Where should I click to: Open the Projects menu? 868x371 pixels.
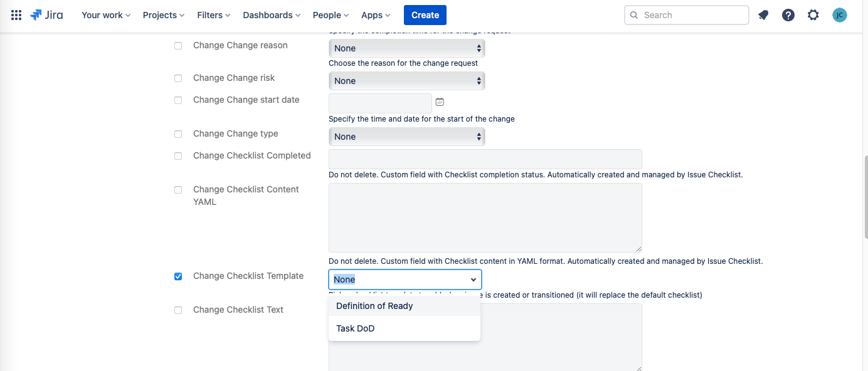pos(163,15)
